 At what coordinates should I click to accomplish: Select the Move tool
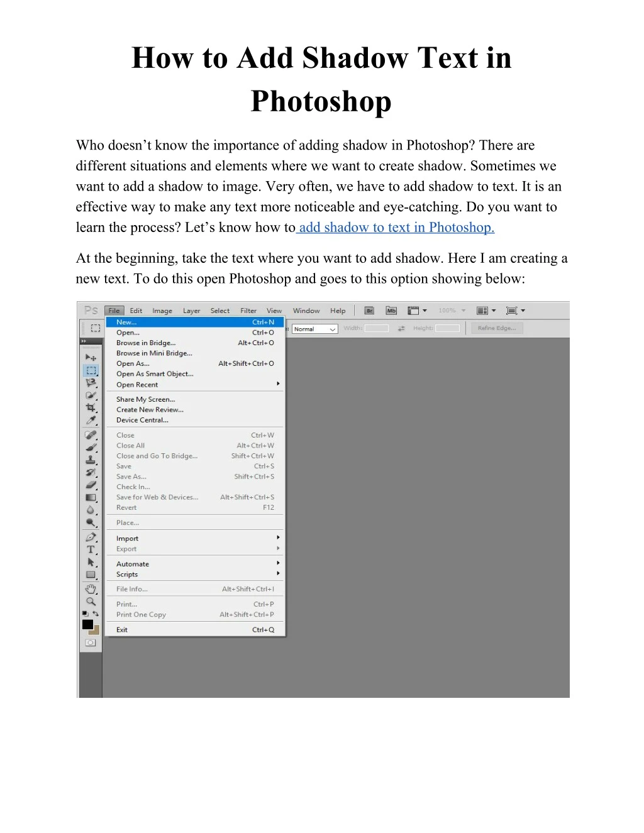91,357
